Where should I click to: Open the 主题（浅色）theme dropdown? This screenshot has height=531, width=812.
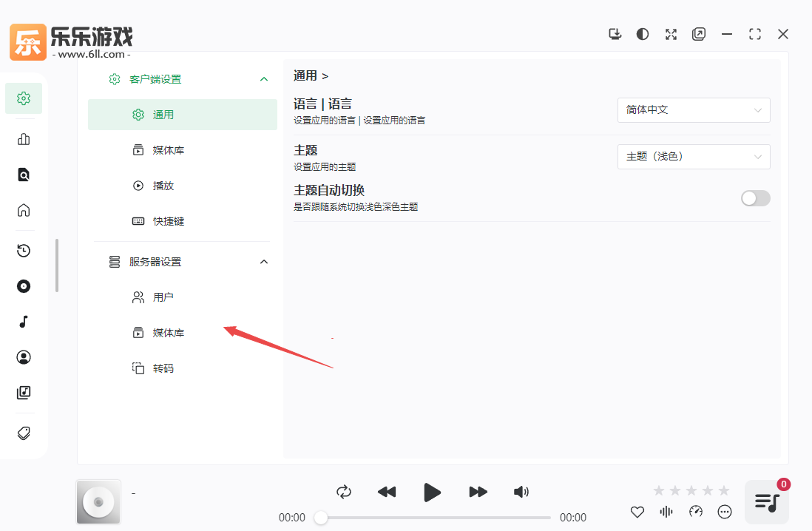click(x=694, y=157)
